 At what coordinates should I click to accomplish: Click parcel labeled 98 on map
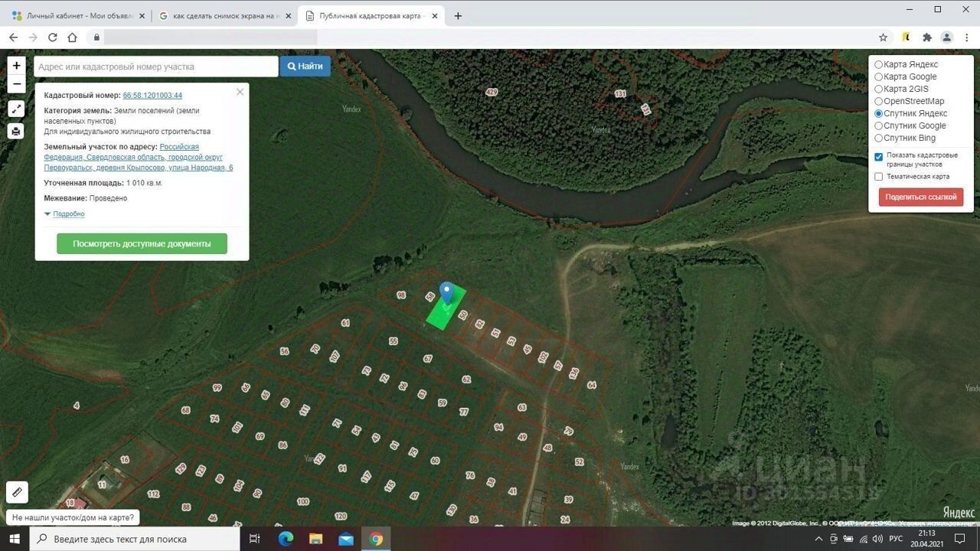401,295
